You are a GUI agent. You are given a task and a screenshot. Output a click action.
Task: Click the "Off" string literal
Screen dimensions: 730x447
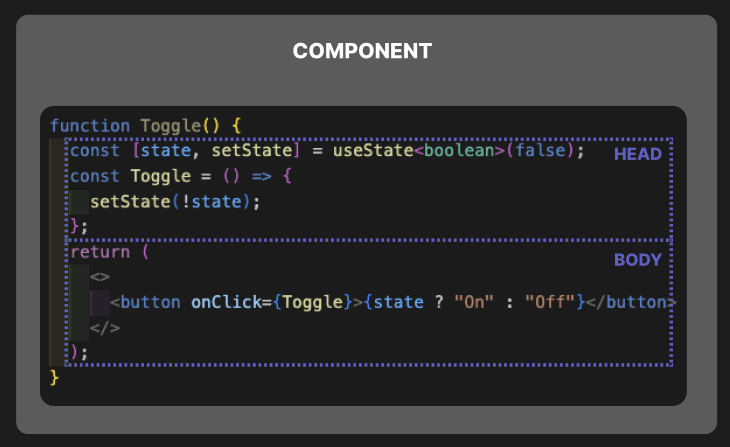tap(549, 302)
